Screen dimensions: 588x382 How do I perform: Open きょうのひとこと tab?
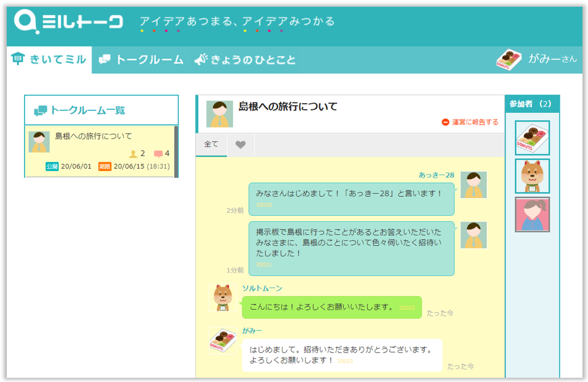coord(246,59)
